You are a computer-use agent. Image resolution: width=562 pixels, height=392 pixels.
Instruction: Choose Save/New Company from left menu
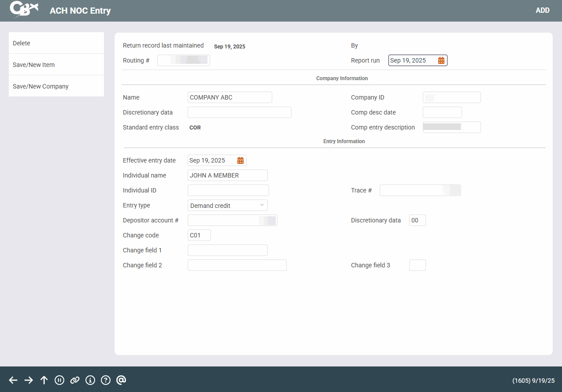56,86
